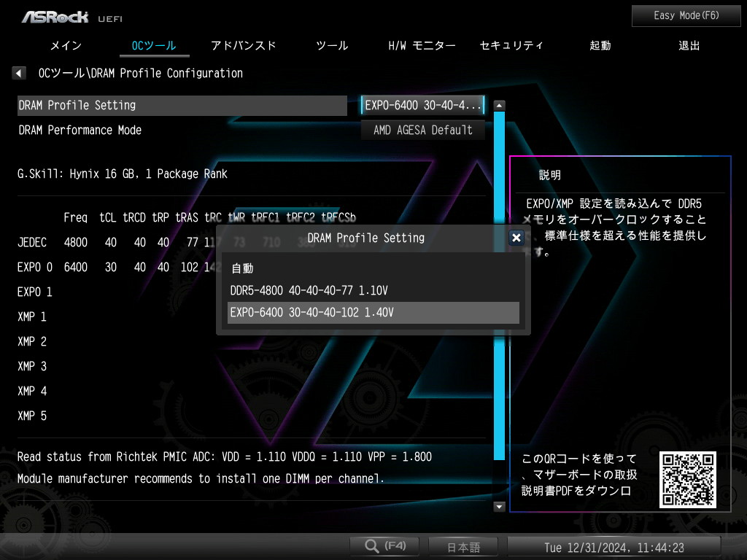Image resolution: width=747 pixels, height=560 pixels.
Task: Switch to the 起動 tab
Action: (600, 46)
